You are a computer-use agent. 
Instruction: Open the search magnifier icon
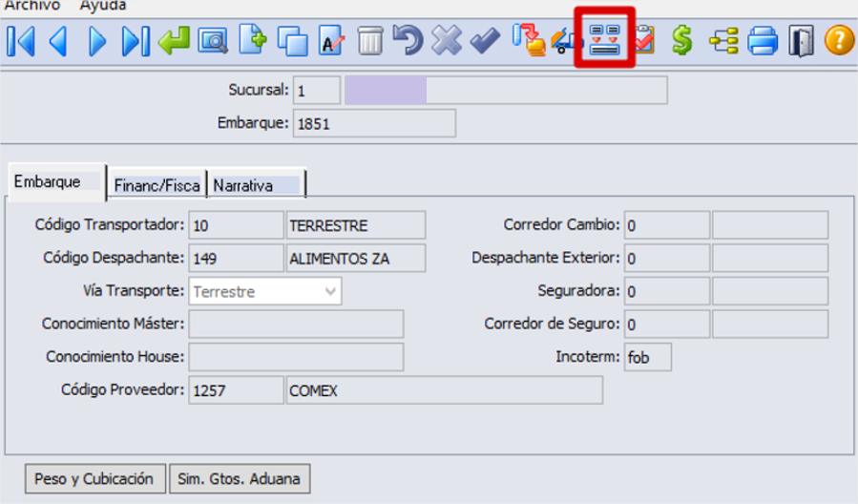(213, 41)
